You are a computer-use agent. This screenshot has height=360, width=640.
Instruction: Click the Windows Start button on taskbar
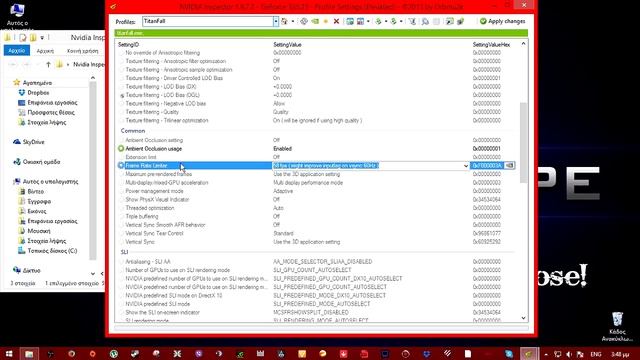tap(9, 353)
